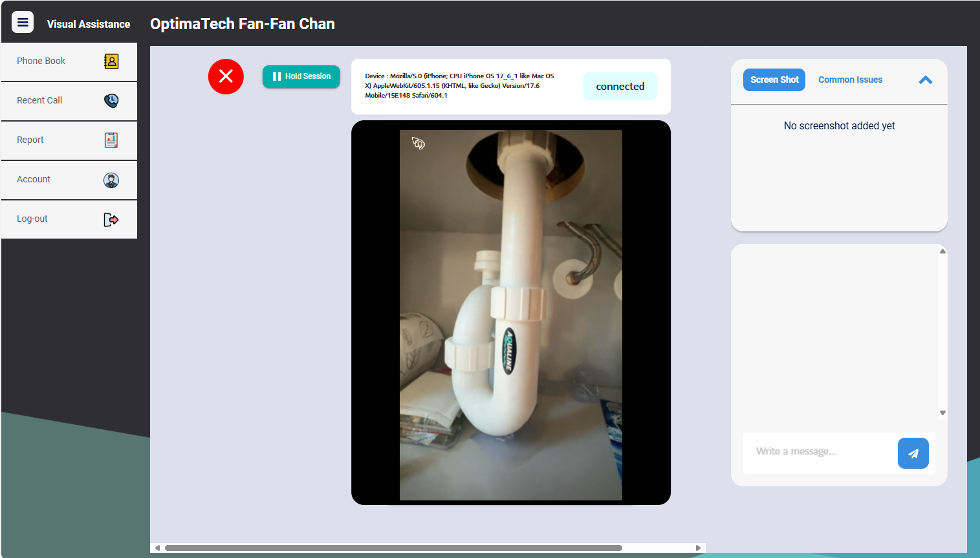Click the down arrow on the chat scrollbar
The width and height of the screenshot is (980, 558).
(942, 412)
